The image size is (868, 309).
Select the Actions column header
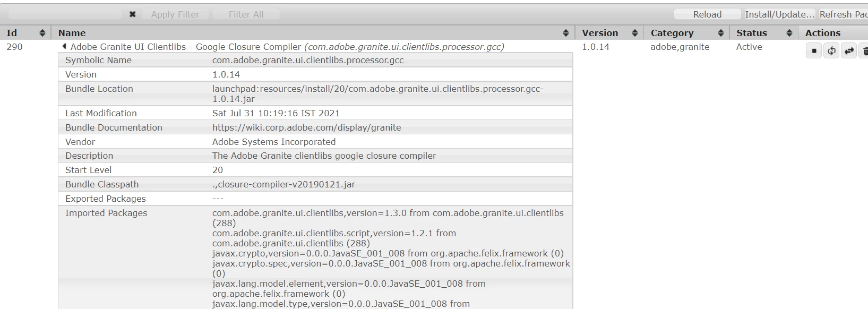coord(822,33)
